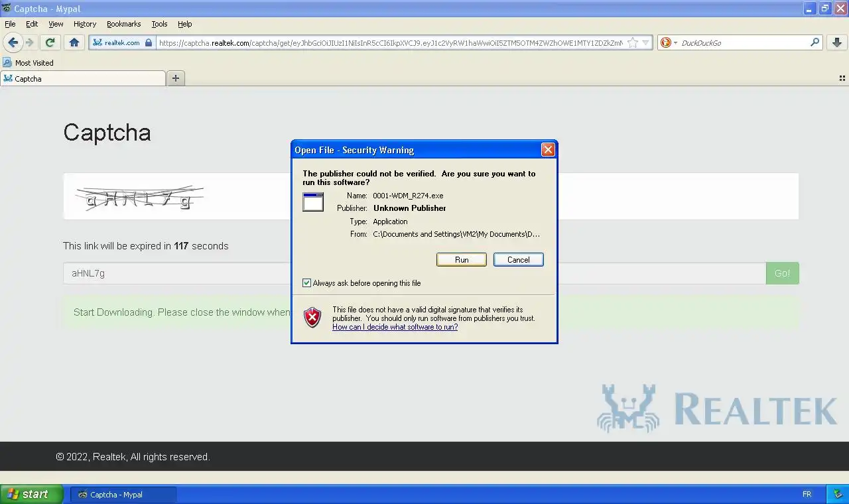849x504 pixels.
Task: Click the FR language indicator in taskbar
Action: [807, 494]
